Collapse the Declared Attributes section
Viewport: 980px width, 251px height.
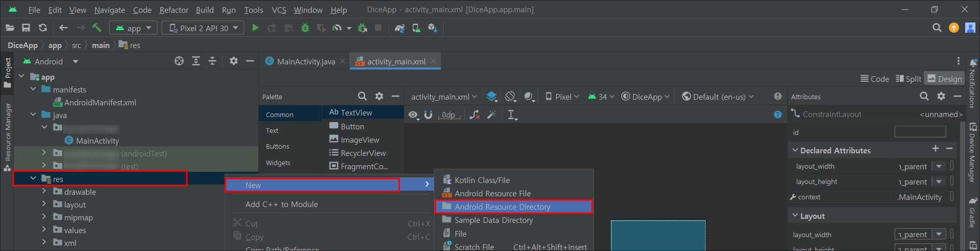795,150
